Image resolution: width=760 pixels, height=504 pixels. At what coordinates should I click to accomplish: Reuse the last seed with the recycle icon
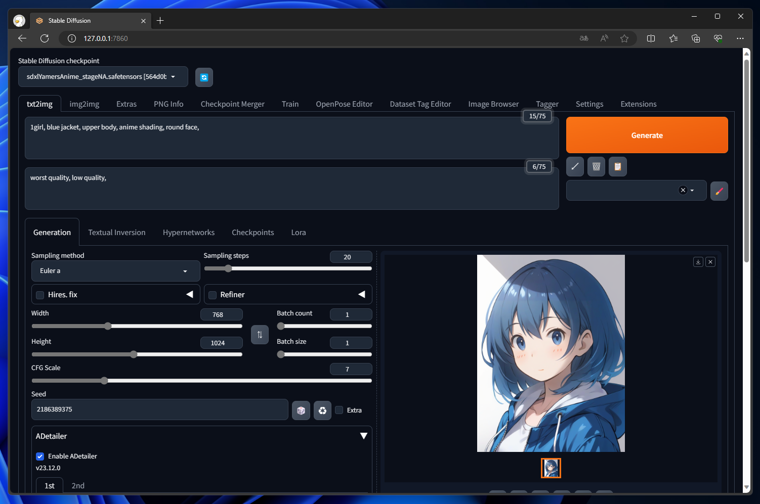coord(322,410)
